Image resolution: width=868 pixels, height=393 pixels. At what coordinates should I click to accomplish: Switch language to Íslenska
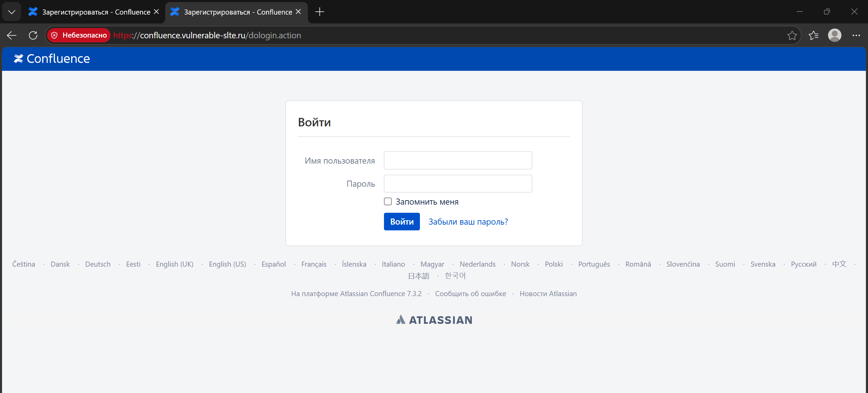pyautogui.click(x=354, y=264)
